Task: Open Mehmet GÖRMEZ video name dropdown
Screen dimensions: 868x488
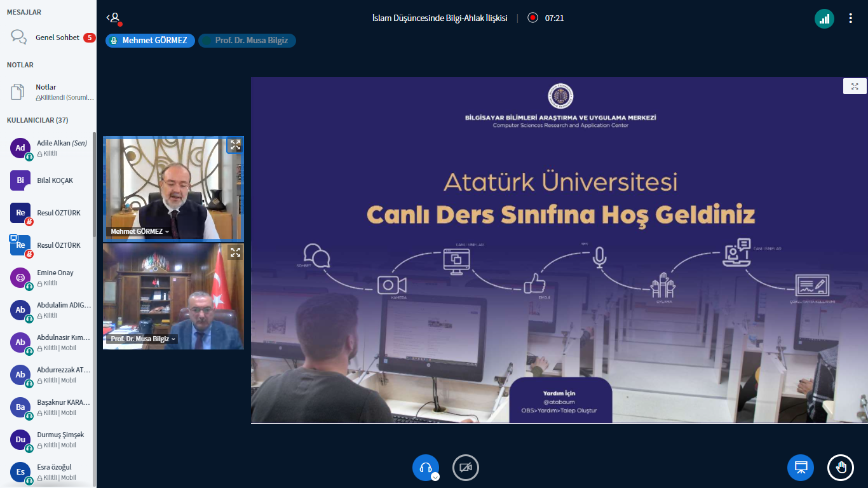Action: (x=140, y=232)
